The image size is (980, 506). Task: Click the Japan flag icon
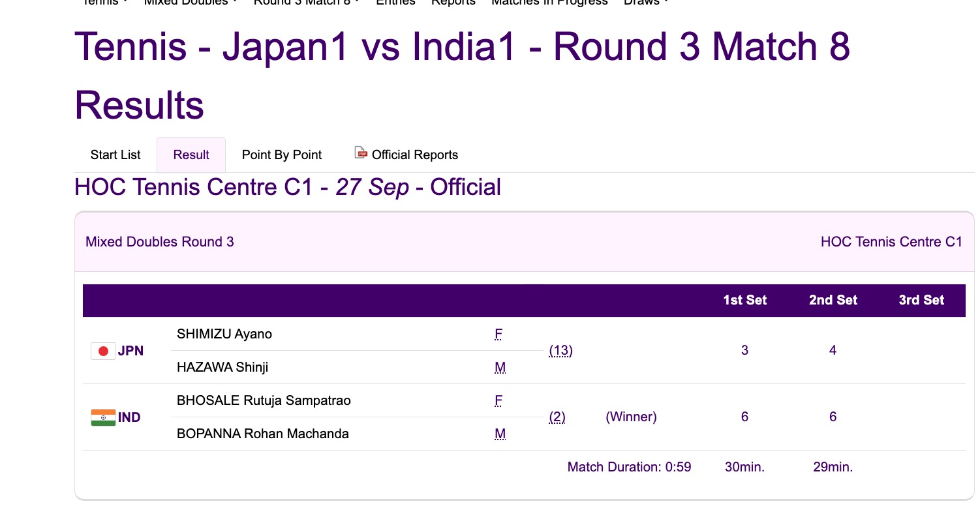[x=103, y=351]
